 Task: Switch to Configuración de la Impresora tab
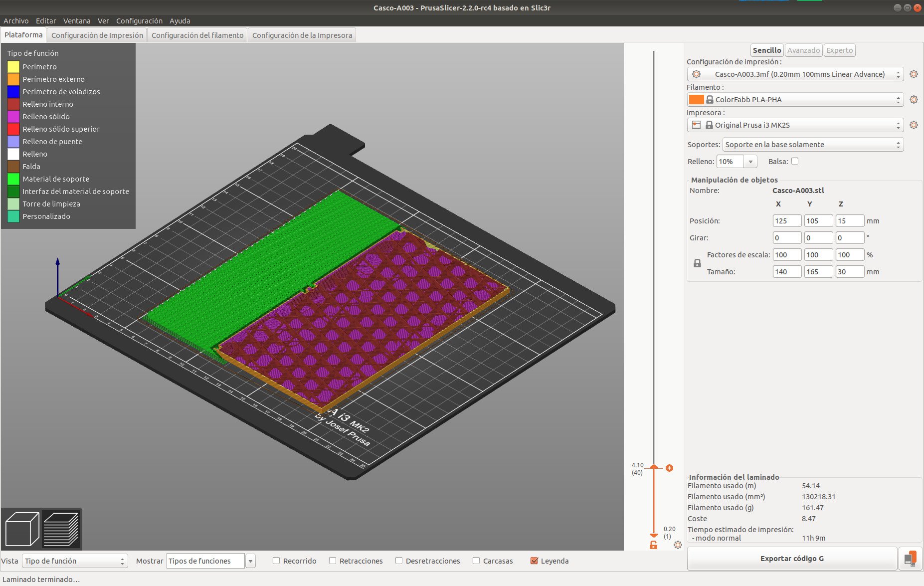point(302,35)
